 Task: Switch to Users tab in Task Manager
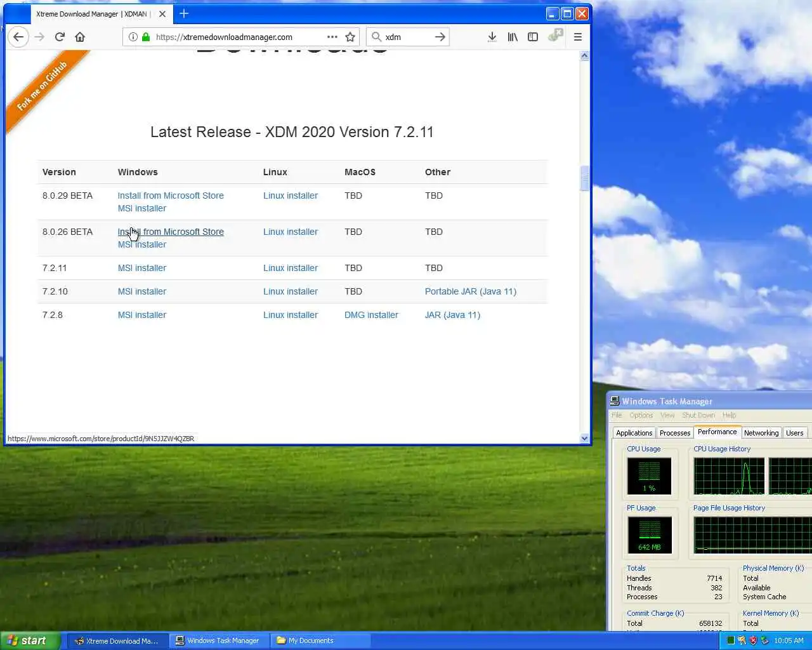click(x=795, y=433)
